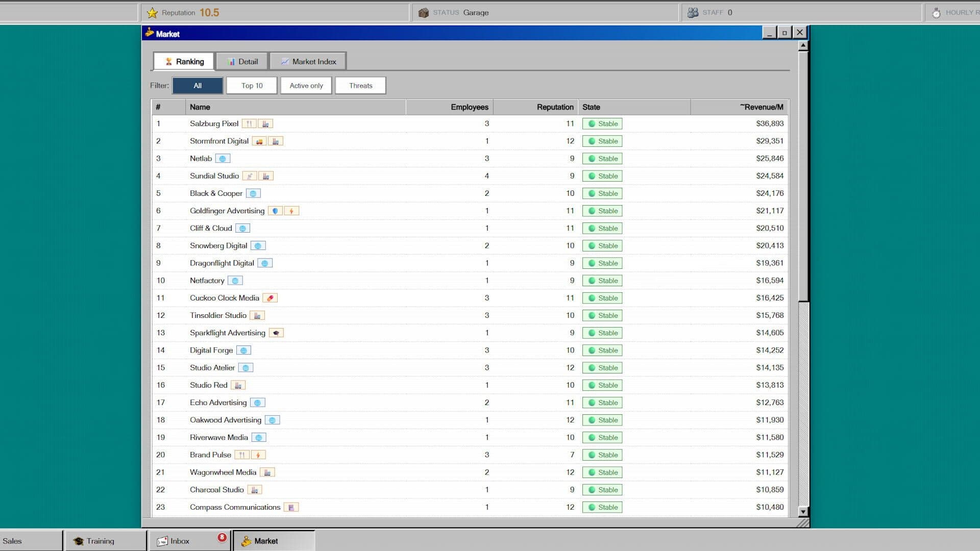Image resolution: width=980 pixels, height=551 pixels.
Task: Click the Reputation star icon in top bar
Action: click(152, 13)
